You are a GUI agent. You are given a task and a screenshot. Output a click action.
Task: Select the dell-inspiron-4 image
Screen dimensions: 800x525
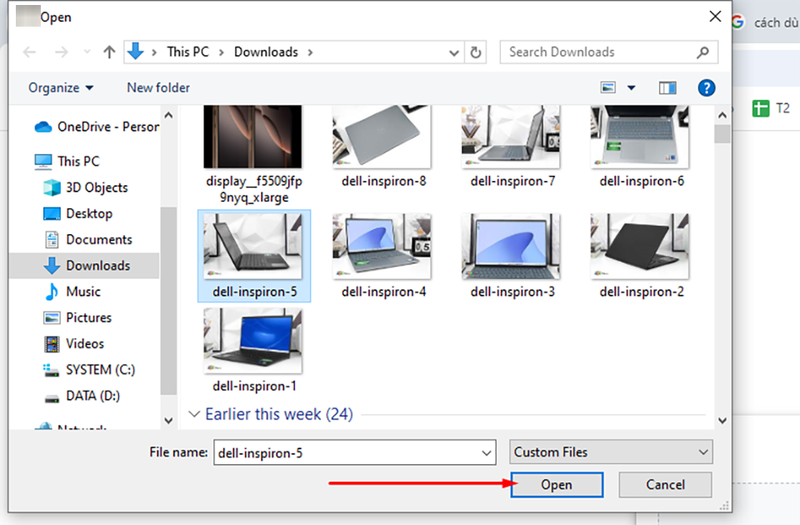(382, 246)
